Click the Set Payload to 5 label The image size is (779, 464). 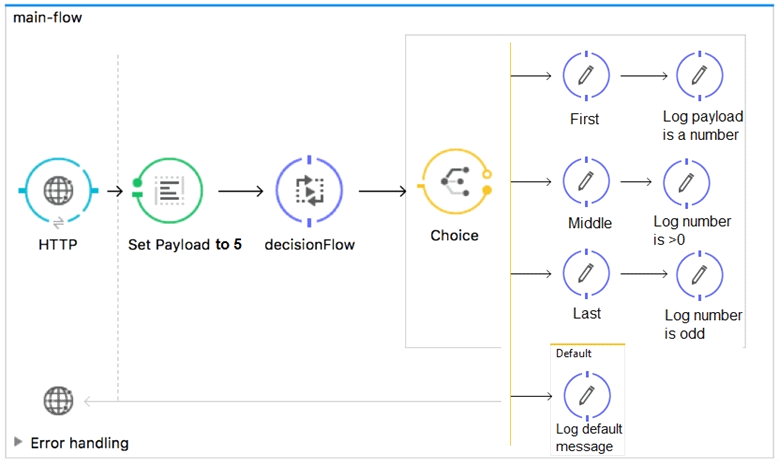pos(185,244)
